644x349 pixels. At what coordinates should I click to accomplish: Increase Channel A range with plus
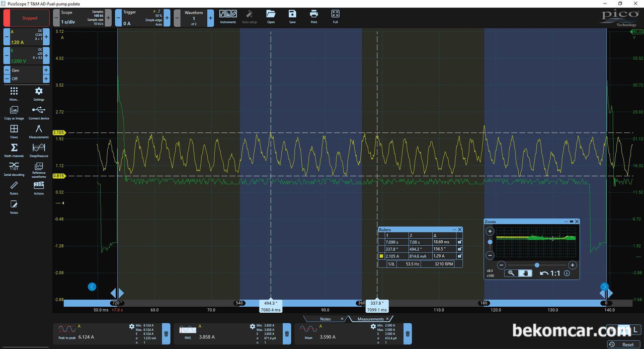(46, 37)
